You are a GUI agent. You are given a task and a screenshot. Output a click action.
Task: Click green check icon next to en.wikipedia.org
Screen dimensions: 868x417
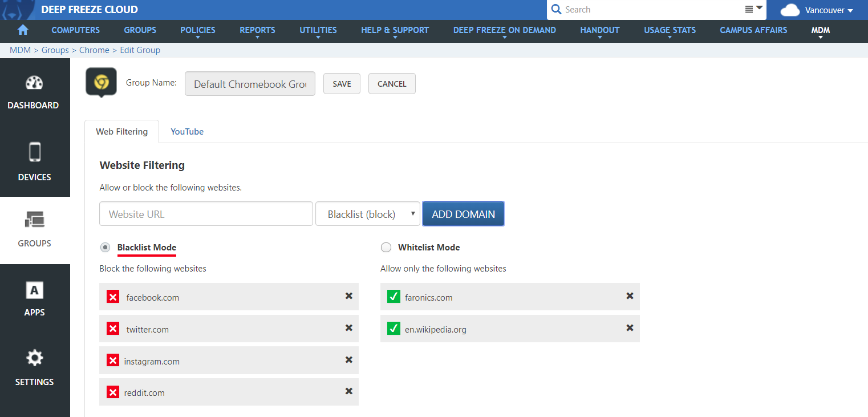[x=394, y=329]
